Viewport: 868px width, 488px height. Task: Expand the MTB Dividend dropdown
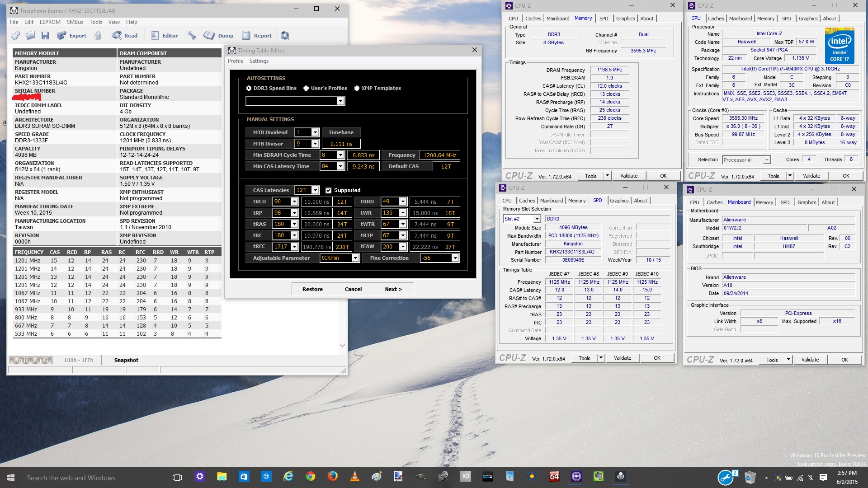315,132
